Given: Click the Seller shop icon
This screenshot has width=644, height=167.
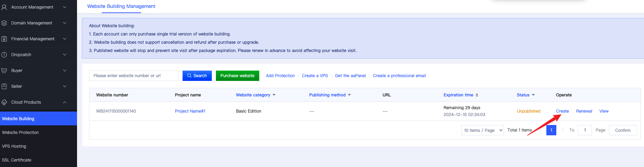Looking at the screenshot, I should click(x=4, y=86).
